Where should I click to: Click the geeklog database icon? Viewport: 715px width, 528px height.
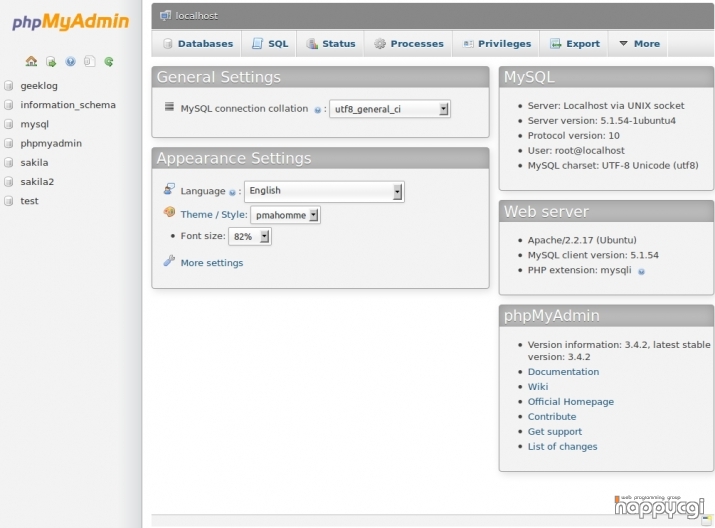[x=8, y=86]
